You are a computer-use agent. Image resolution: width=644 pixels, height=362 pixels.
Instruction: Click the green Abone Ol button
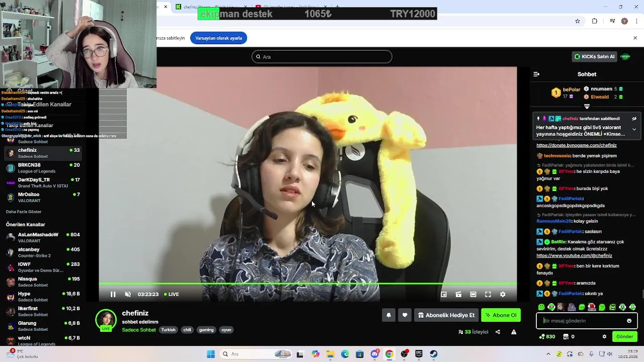pyautogui.click(x=501, y=315)
